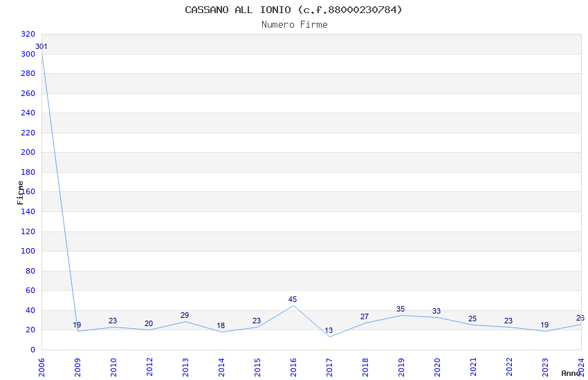Click the x-axis year 2006

42,368
